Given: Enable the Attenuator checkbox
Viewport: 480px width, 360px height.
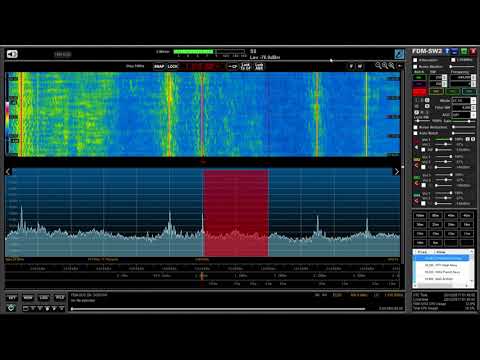Looking at the screenshot, I should [x=415, y=60].
